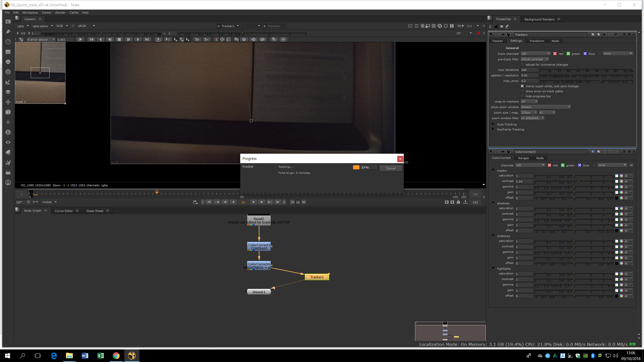Open the 3D nodes cube icon
Viewport: 644px width, 362px height.
tap(8, 112)
